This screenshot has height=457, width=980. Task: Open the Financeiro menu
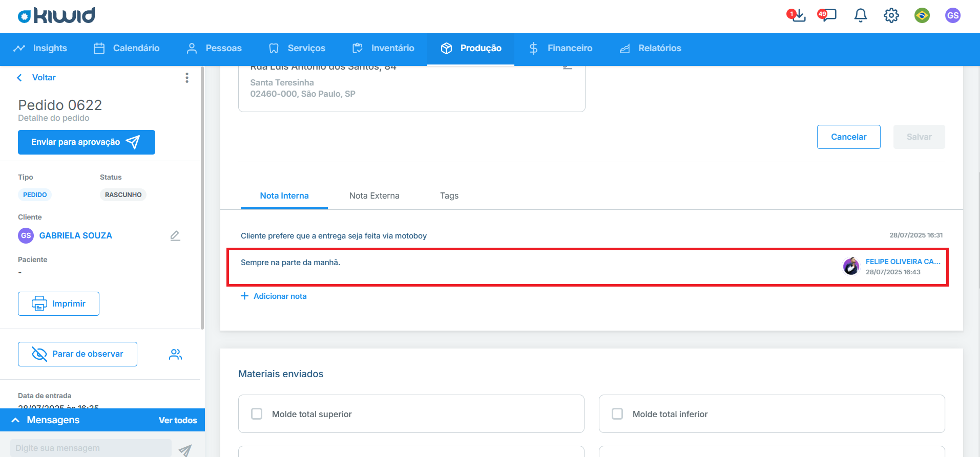[x=560, y=48]
